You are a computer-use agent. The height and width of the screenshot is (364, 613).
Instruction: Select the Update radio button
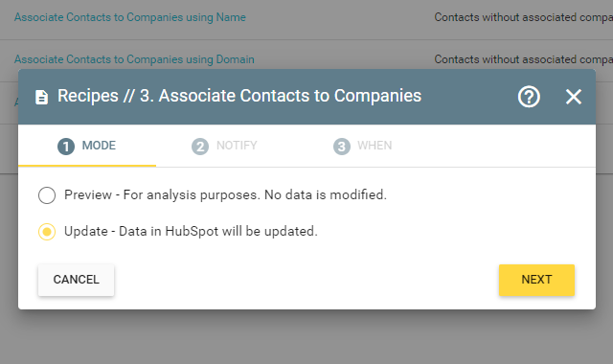click(x=47, y=232)
